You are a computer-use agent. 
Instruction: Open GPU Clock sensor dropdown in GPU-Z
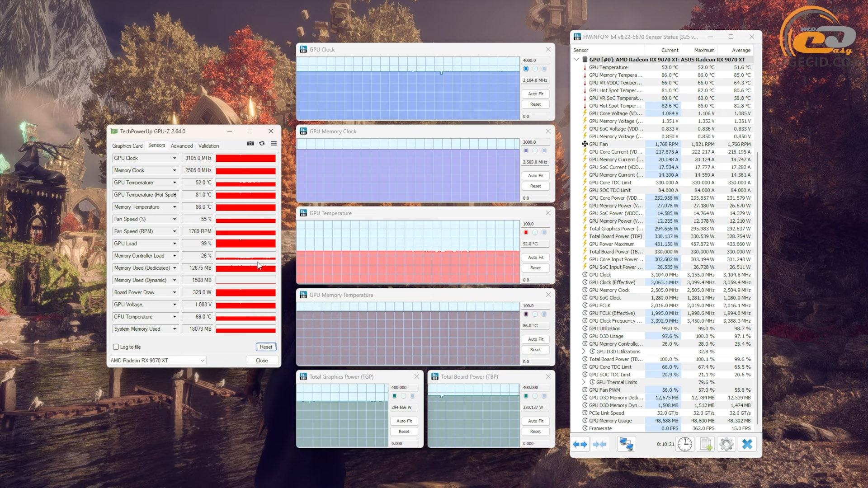tap(175, 158)
